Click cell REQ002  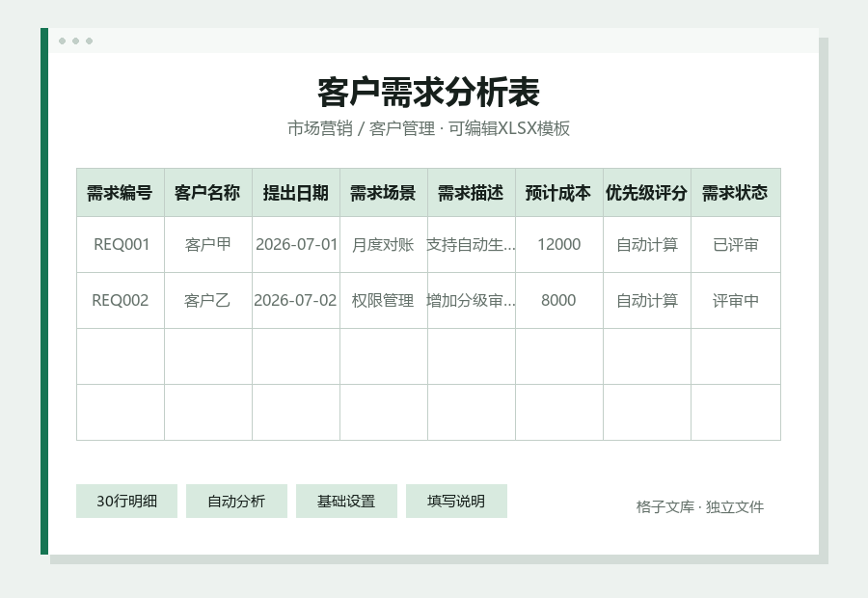point(121,301)
